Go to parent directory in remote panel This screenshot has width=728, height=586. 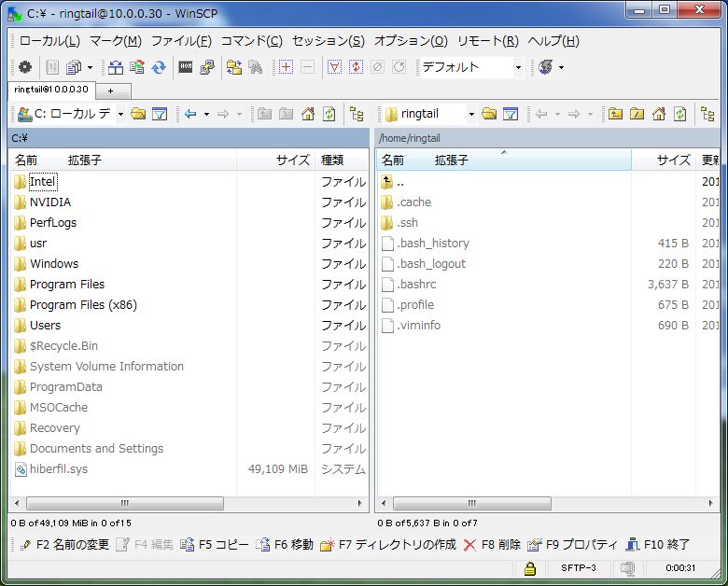615,114
